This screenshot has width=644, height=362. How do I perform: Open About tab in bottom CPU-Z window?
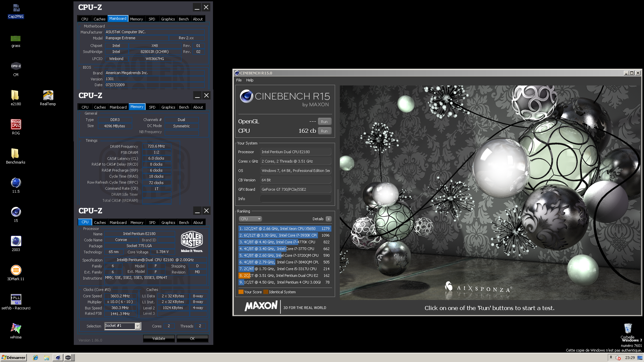tap(198, 223)
